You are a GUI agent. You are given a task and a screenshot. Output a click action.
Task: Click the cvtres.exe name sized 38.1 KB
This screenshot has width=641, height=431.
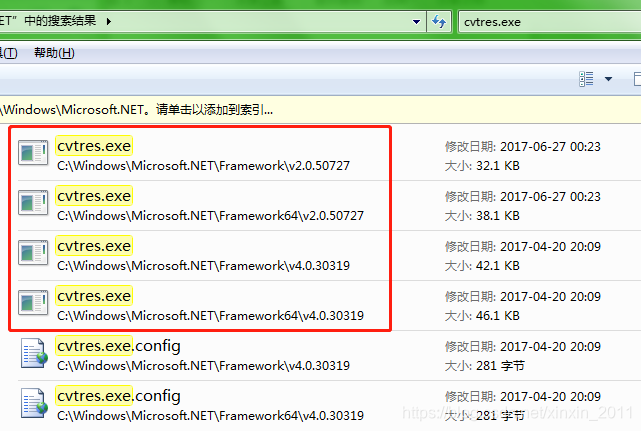coord(94,195)
